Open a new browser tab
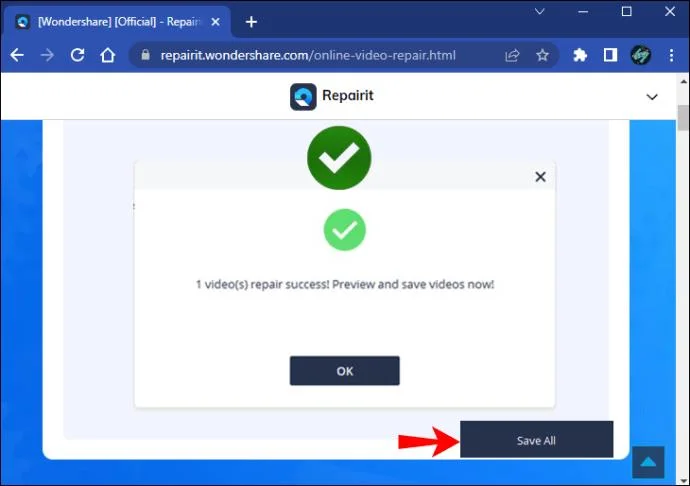The width and height of the screenshot is (690, 486). [x=251, y=22]
